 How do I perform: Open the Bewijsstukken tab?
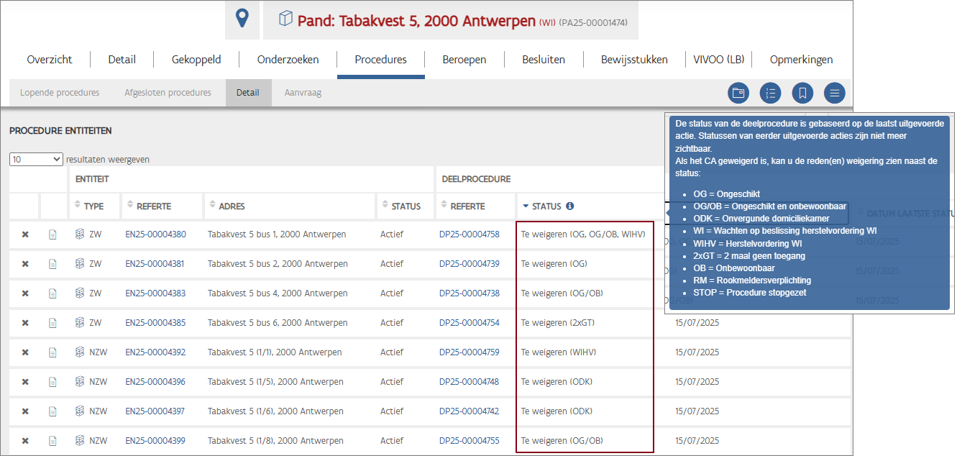click(x=634, y=60)
